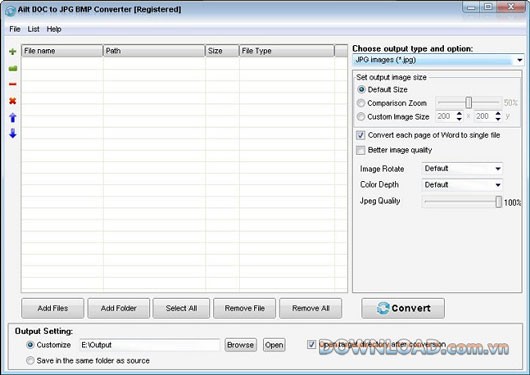Close the converter window
The image size is (530, 375).
(511, 7)
